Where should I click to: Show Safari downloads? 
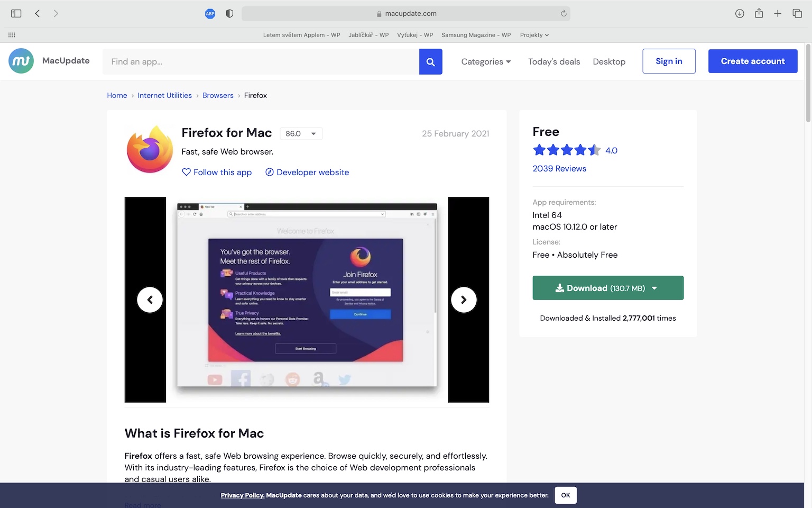(x=740, y=13)
